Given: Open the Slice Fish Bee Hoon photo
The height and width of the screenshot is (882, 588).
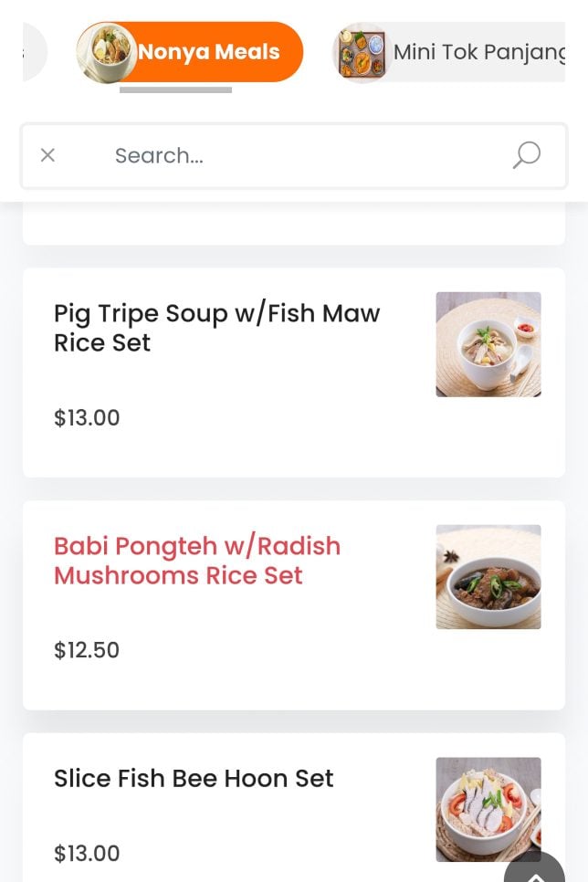Looking at the screenshot, I should [488, 809].
